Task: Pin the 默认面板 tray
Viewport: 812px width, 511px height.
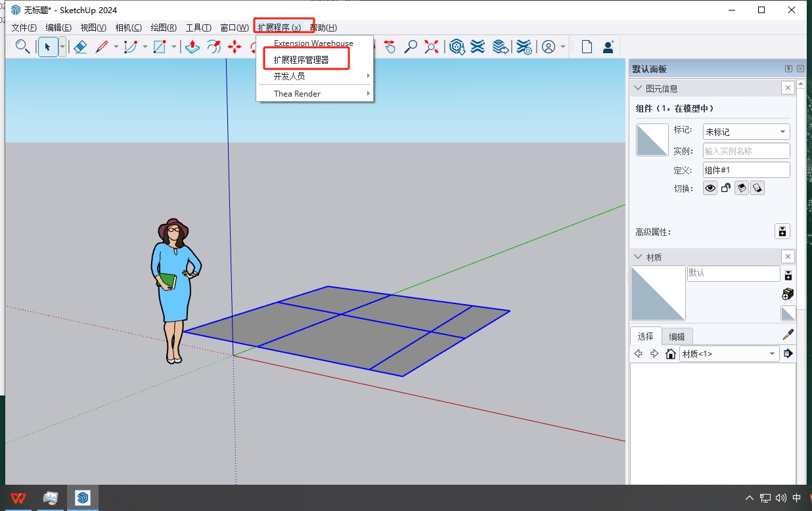Action: pyautogui.click(x=788, y=69)
